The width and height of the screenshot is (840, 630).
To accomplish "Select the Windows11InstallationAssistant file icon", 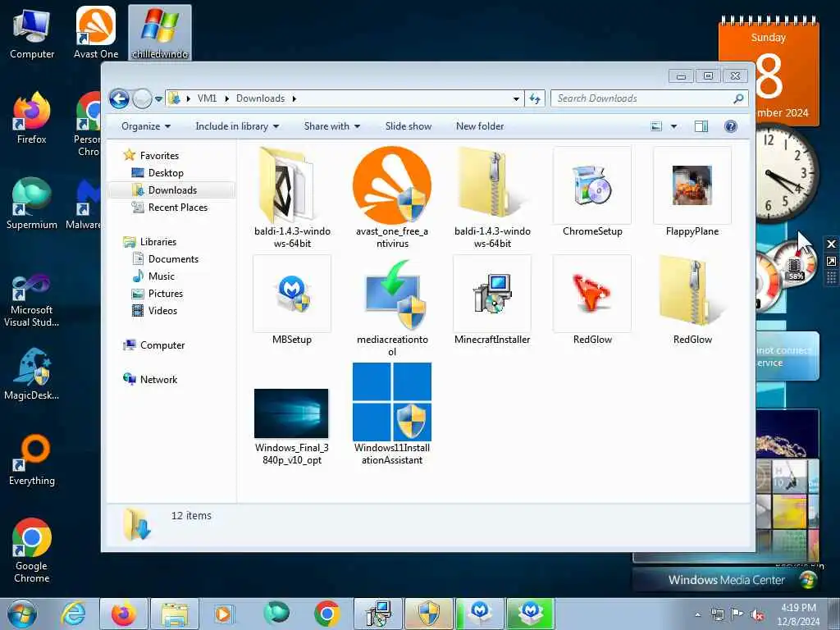I will click(x=392, y=402).
